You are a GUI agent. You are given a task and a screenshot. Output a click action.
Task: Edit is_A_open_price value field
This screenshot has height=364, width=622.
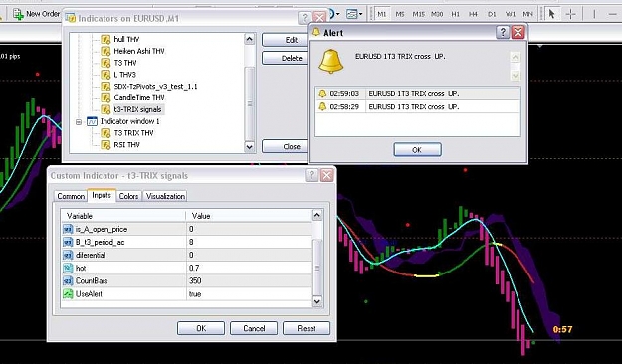click(249, 229)
